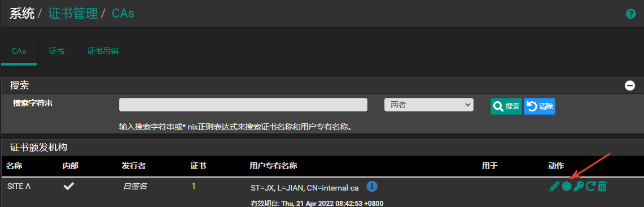Click the 搜索 panel heading
The height and width of the screenshot is (207, 644).
coord(19,85)
